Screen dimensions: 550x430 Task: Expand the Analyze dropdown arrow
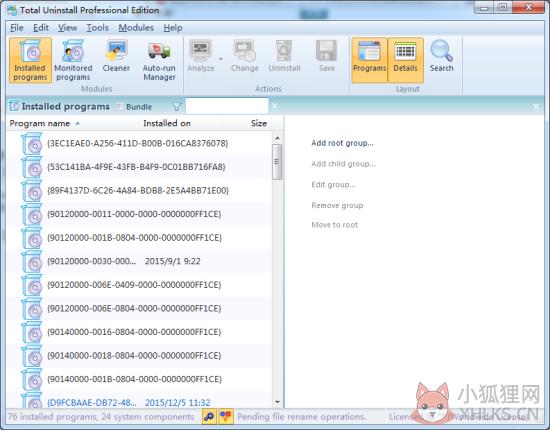tap(221, 59)
